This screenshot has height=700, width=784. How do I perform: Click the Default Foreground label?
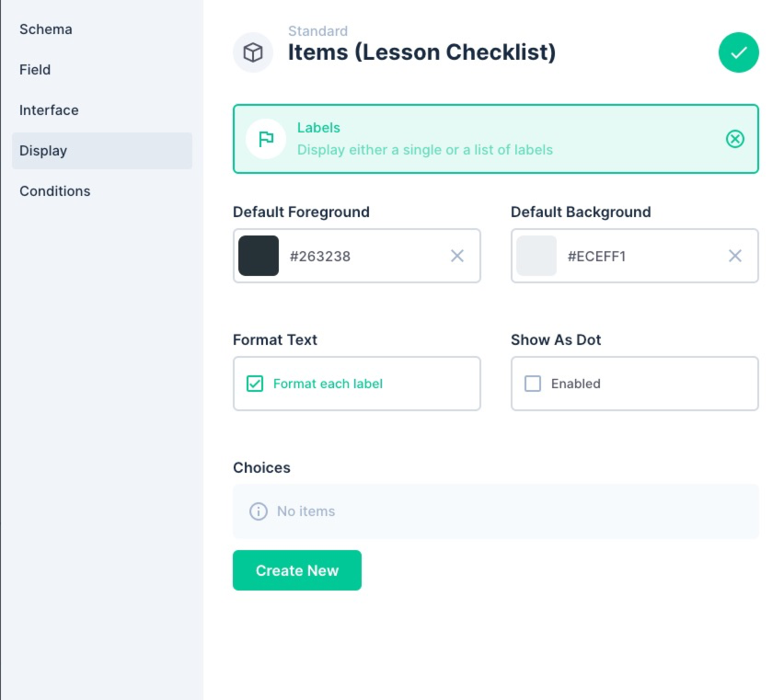click(x=301, y=212)
